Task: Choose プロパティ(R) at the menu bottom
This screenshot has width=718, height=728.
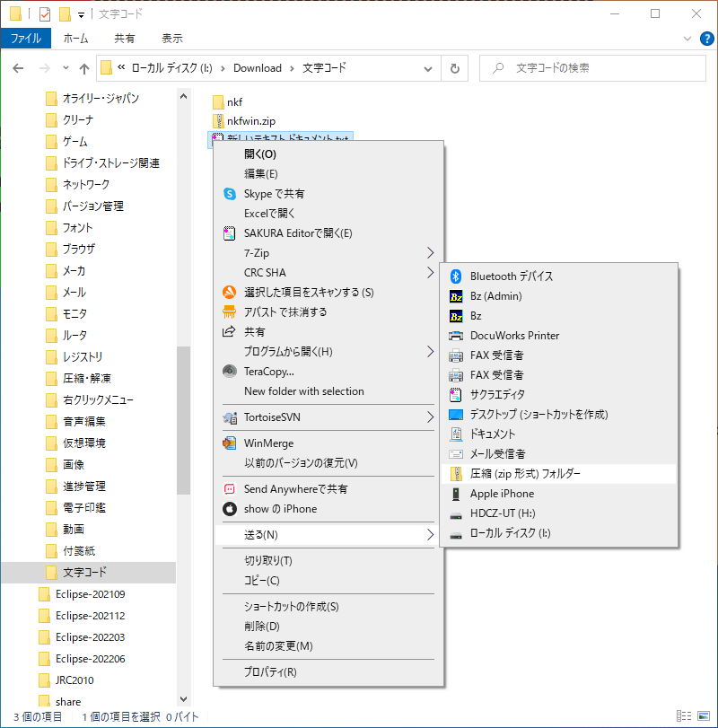Action: pos(270,671)
